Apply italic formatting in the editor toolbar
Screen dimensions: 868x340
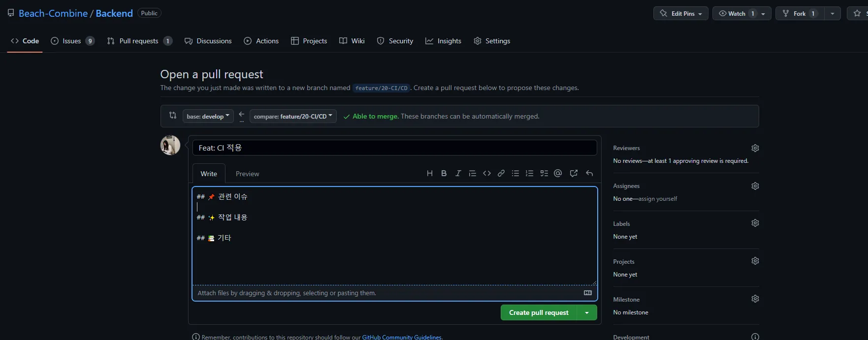tap(458, 173)
